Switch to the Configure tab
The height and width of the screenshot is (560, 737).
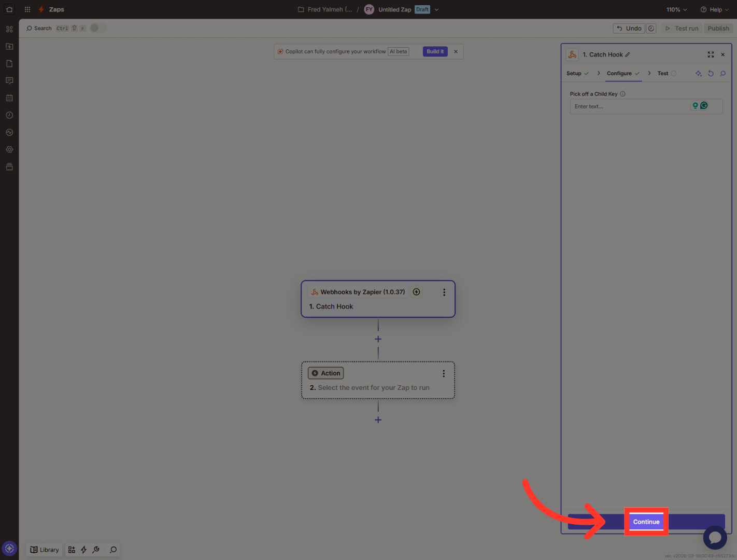[x=623, y=74]
